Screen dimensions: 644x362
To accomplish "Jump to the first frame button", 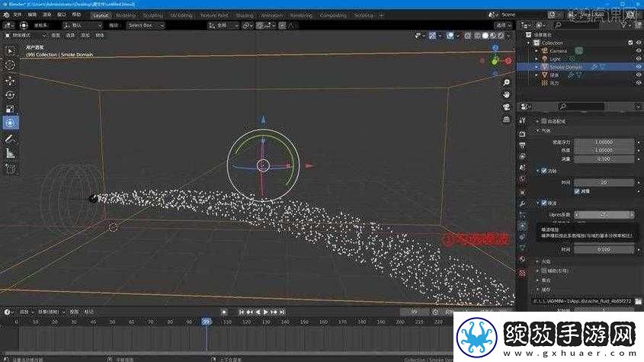I will 241,312.
